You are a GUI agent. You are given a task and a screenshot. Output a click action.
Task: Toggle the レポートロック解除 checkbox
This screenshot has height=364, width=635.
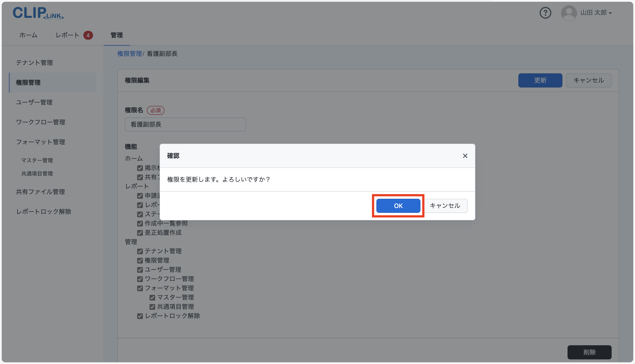[x=140, y=316]
